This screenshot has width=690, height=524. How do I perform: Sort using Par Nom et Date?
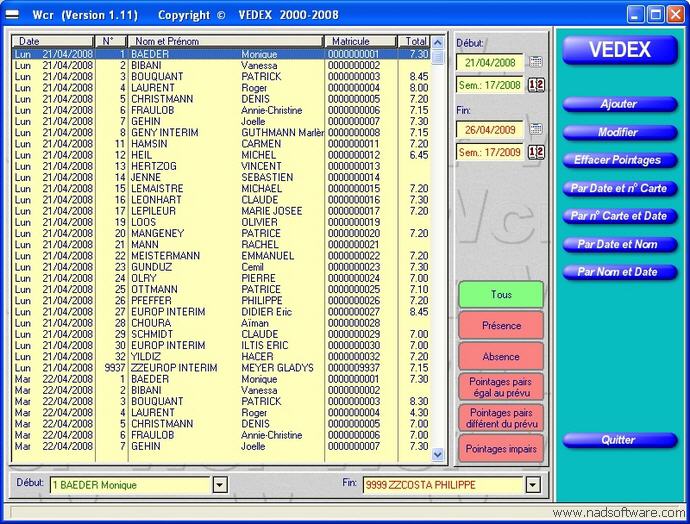[x=620, y=272]
